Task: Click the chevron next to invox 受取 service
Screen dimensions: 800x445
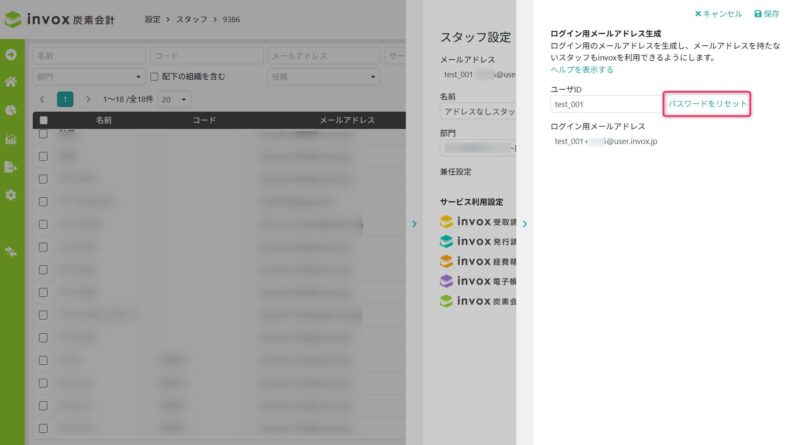Action: tap(524, 224)
